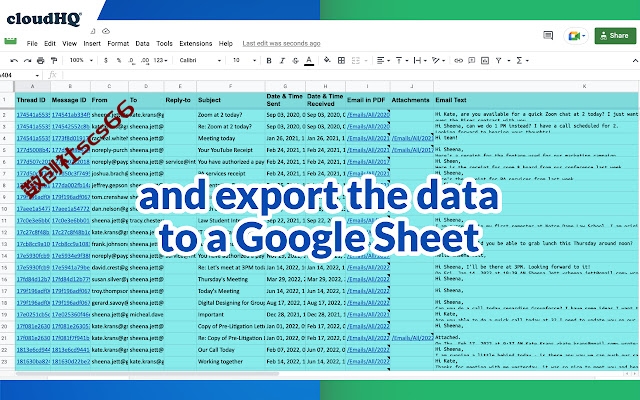Click the 'Thread ID' header cell
640x400 pixels.
tap(32, 100)
